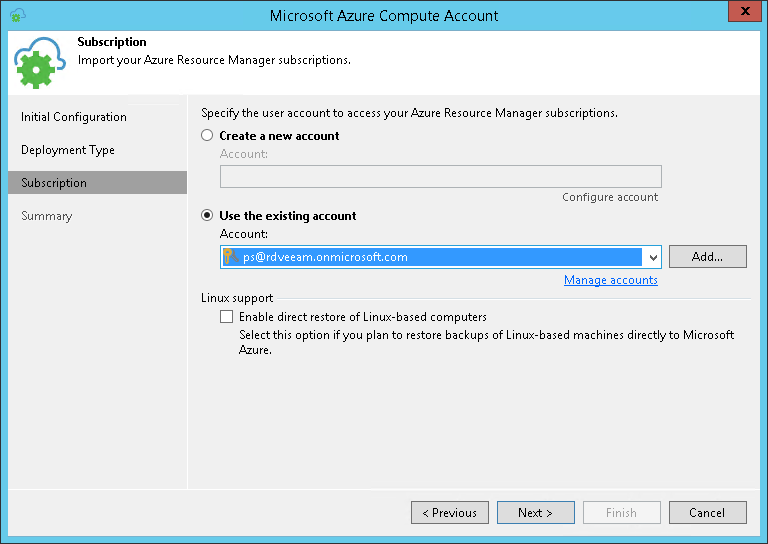
Task: Go to Initial Configuration step
Action: click(74, 117)
